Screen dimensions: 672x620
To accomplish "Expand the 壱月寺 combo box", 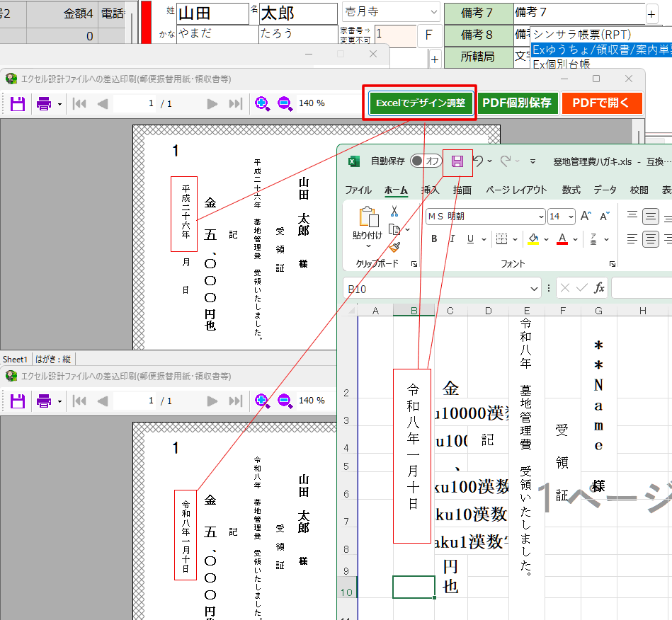I will pyautogui.click(x=433, y=12).
